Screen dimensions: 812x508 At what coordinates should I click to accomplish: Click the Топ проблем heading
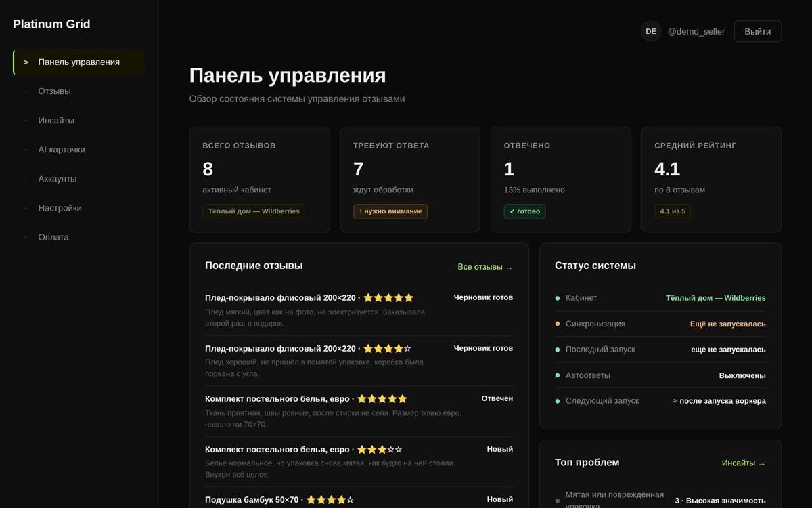pos(587,463)
